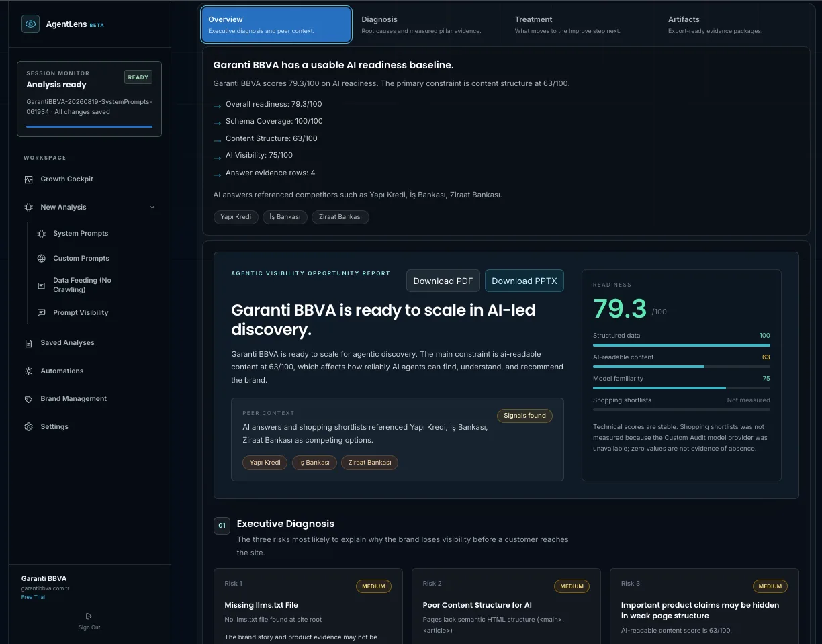Click the Structured data progress bar
Viewport: 822px width, 644px height.
point(682,345)
